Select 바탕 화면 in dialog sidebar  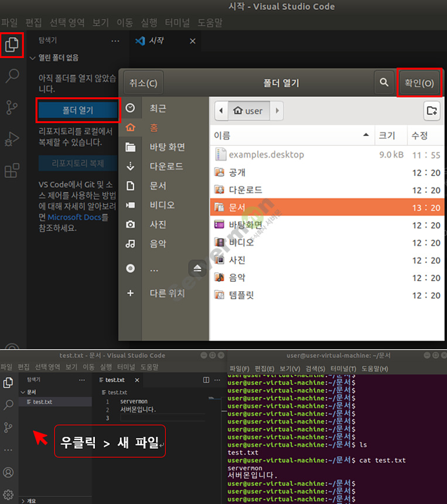tap(164, 147)
